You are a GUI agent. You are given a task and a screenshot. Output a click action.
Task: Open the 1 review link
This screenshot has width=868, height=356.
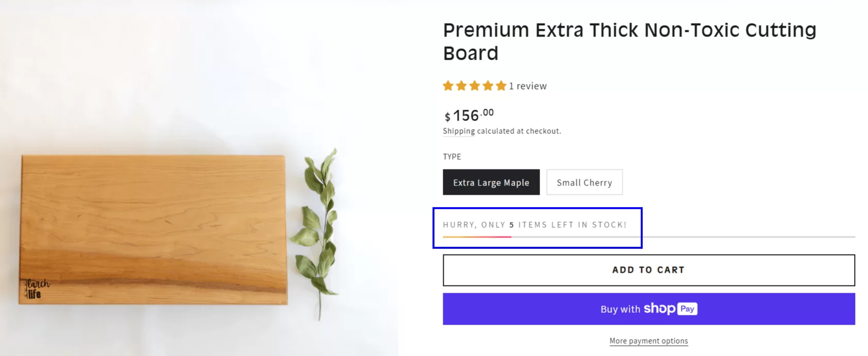(528, 86)
